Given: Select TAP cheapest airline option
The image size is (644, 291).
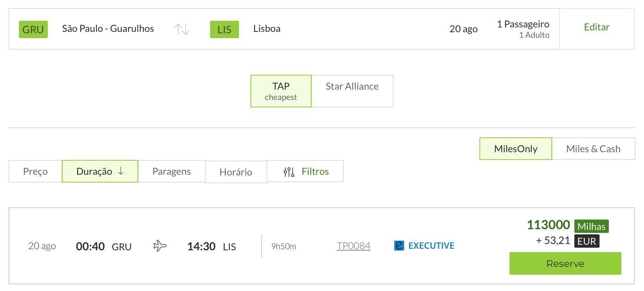Looking at the screenshot, I should click(281, 91).
